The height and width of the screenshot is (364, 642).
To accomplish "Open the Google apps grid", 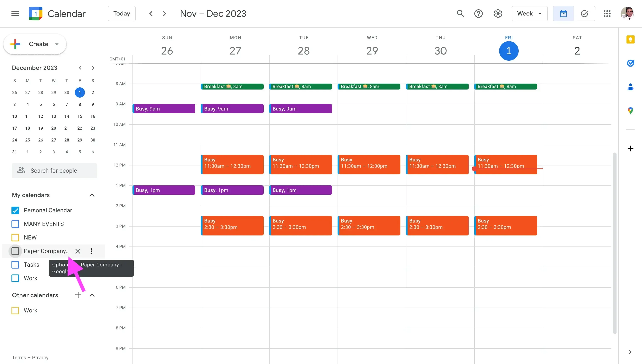I will [607, 14].
